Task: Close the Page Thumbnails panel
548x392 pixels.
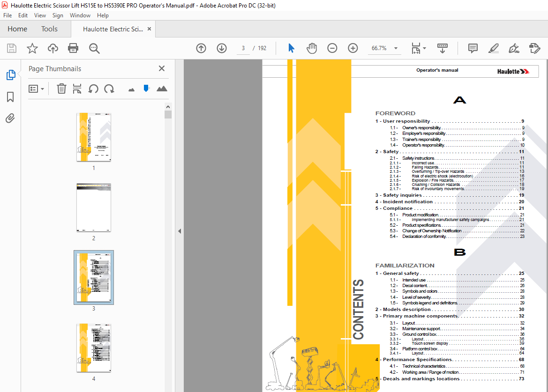Action: pyautogui.click(x=161, y=68)
